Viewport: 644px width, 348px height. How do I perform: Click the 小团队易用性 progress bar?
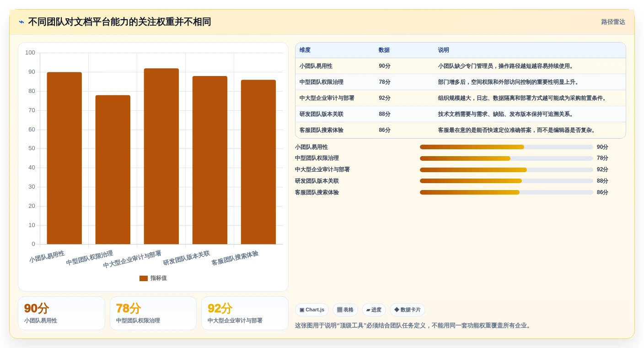506,147
